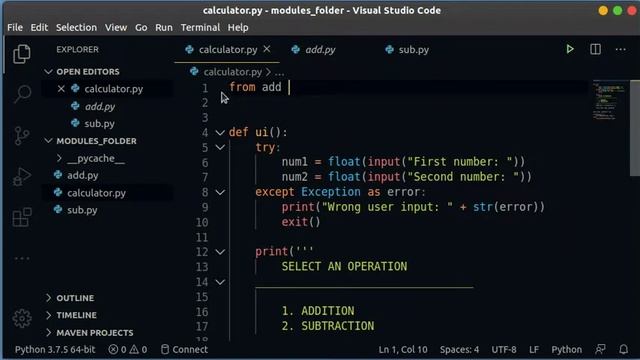Open the Search view in activity bar
This screenshot has width=640, height=360.
[22, 94]
